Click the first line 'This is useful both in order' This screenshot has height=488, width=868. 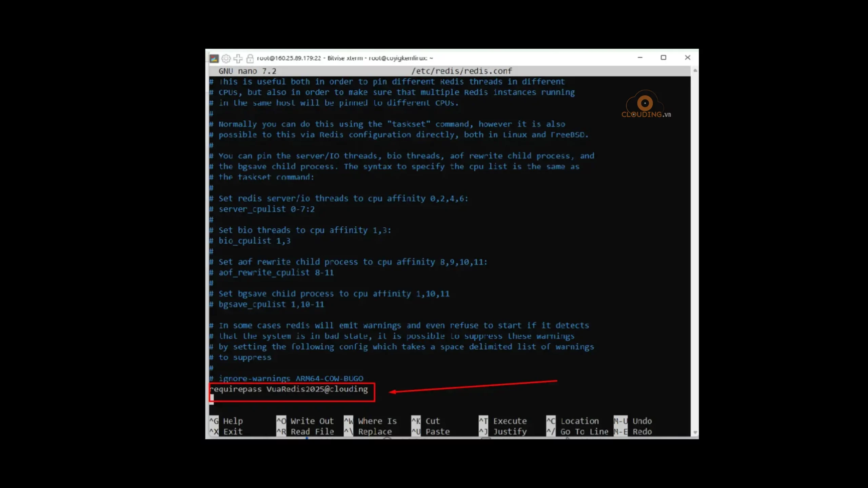click(x=387, y=82)
